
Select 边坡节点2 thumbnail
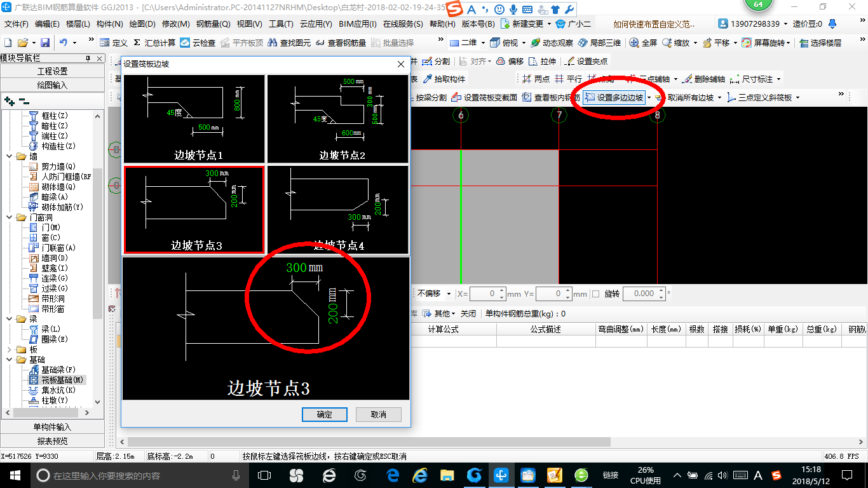(x=337, y=119)
